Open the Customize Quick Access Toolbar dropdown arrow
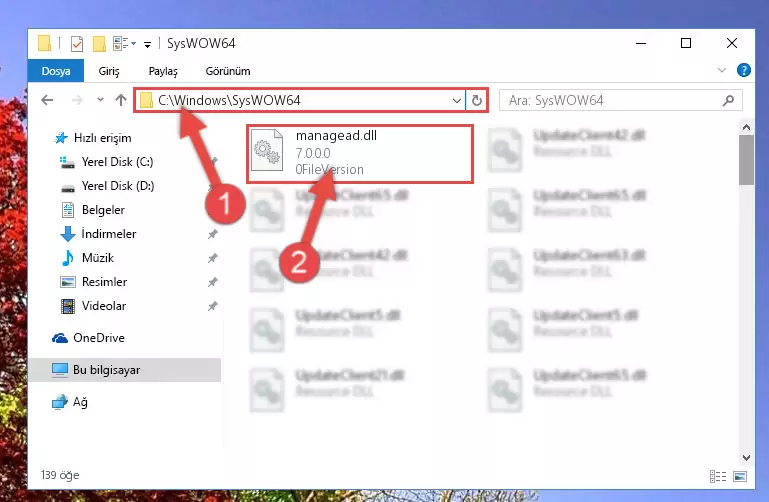The width and height of the screenshot is (769, 502). tap(147, 45)
